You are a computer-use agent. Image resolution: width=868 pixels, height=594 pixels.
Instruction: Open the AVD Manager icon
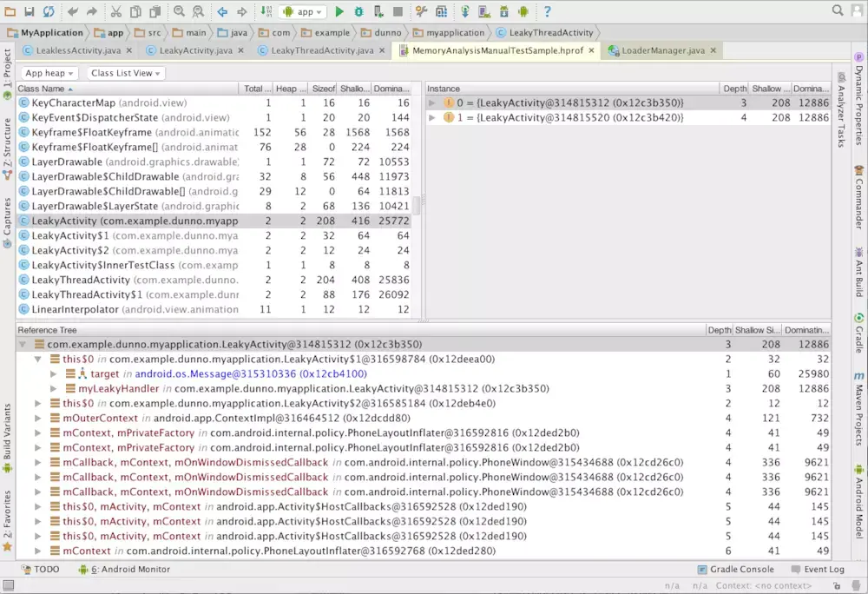pos(484,11)
